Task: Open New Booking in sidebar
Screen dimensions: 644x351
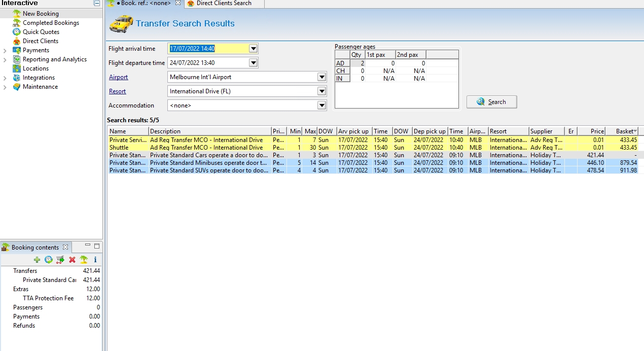Action: (x=41, y=14)
